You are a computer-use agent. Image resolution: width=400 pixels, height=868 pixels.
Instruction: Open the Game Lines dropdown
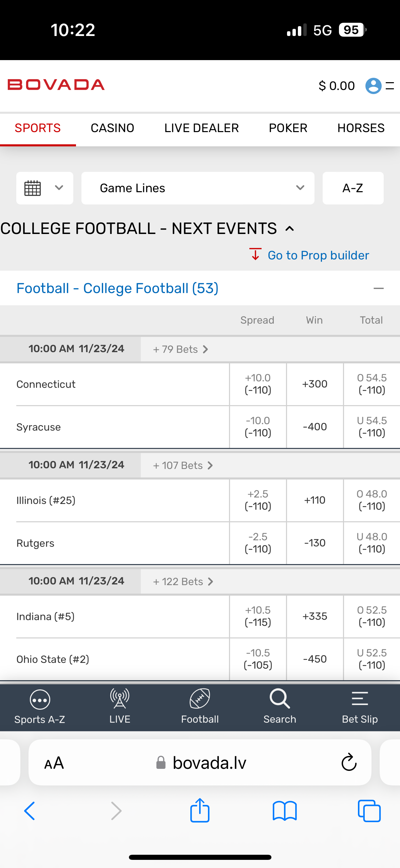(198, 188)
